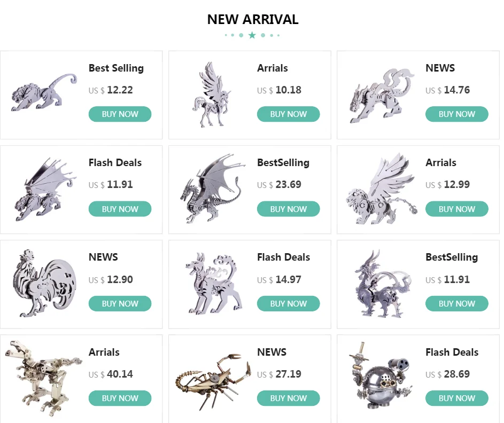504x423 pixels.
Task: View the winged lion griffin image priced 12.99
Action: click(381, 188)
